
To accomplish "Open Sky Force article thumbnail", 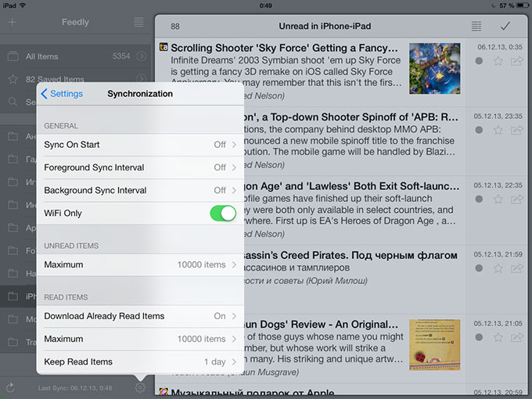I will tap(435, 69).
